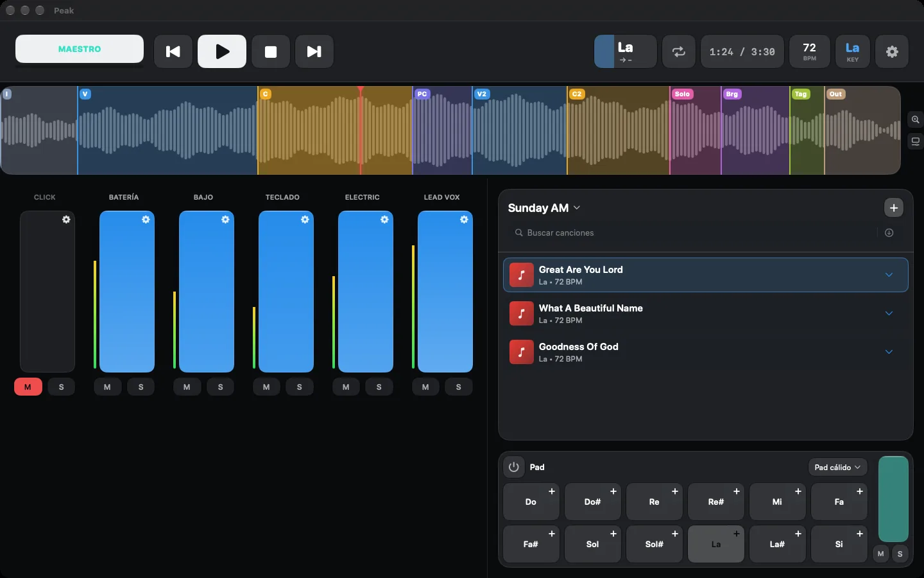Screen dimensions: 924x578
Task: Solo the TECLADO channel
Action: pyautogui.click(x=300, y=387)
